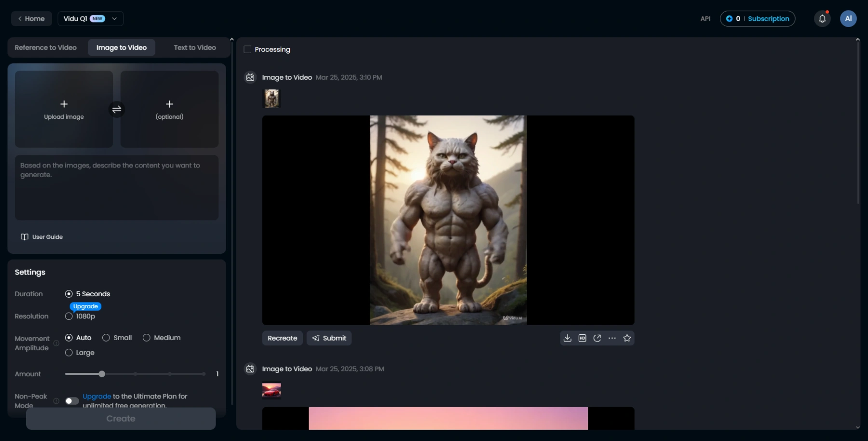Select the 1080p resolution option
This screenshot has height=441, width=868.
click(x=69, y=317)
